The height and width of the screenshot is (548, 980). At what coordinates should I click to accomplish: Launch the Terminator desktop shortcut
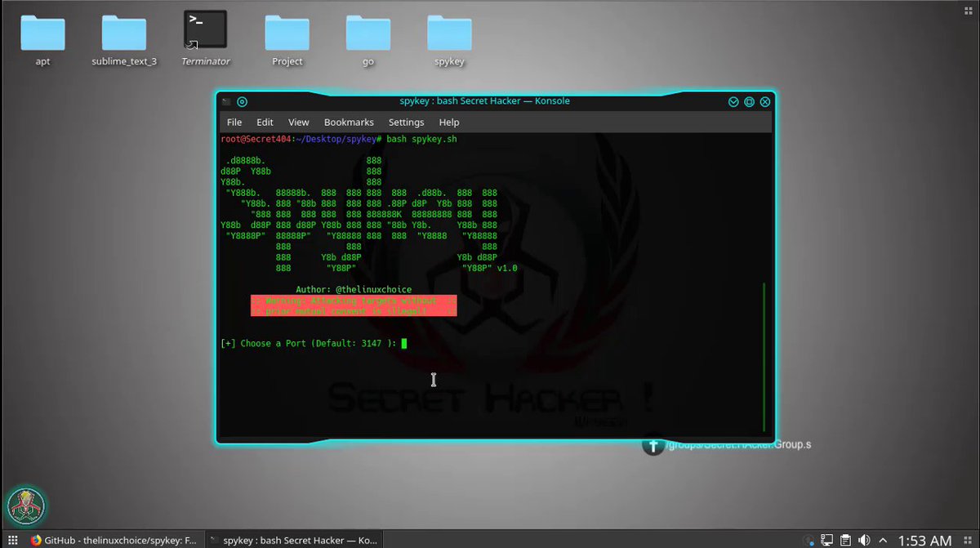(x=206, y=38)
